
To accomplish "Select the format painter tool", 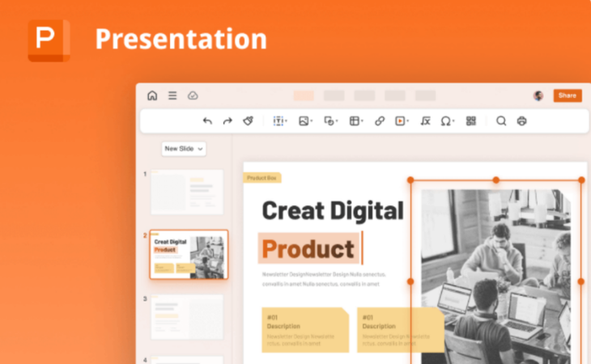I will pos(248,121).
